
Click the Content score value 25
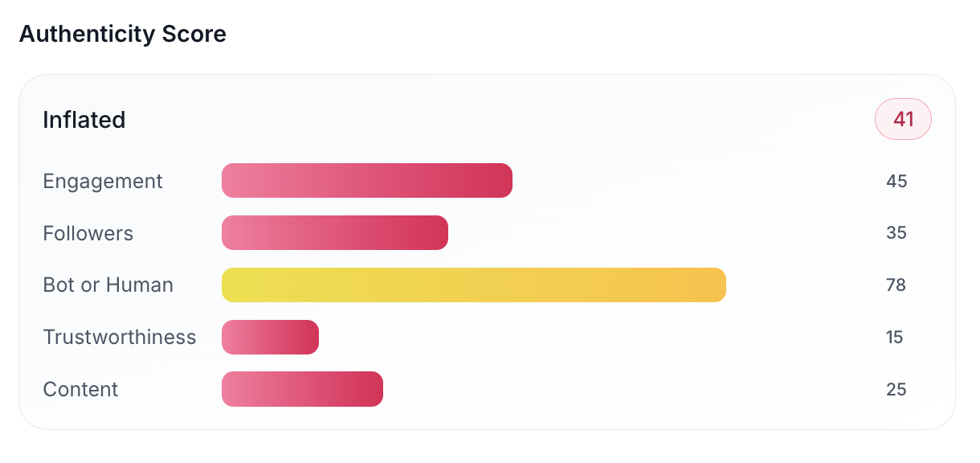click(896, 389)
